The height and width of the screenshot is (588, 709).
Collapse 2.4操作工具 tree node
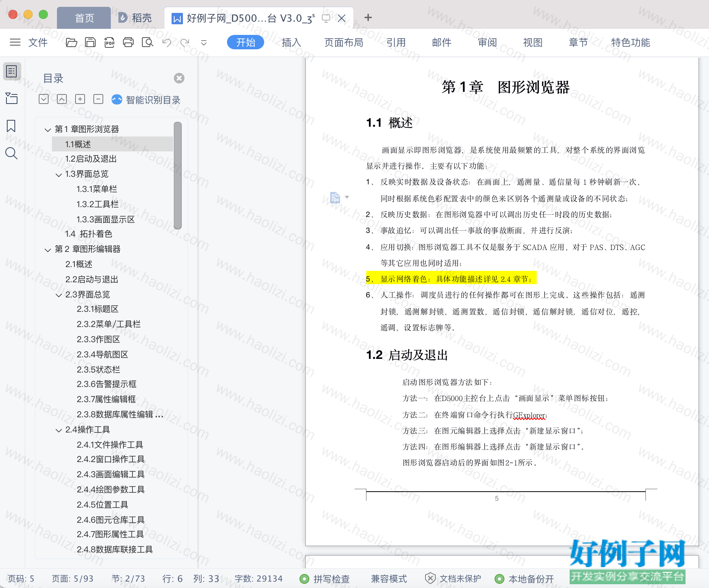coord(59,430)
